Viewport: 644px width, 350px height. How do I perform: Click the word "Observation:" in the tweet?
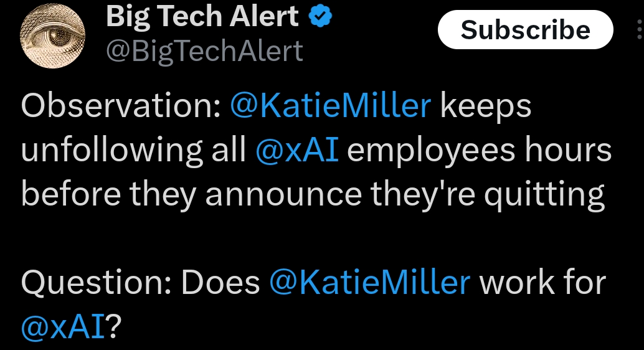[x=121, y=106]
